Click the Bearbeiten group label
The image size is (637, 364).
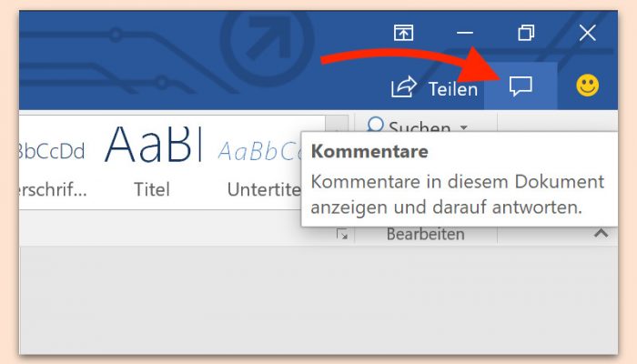point(425,235)
